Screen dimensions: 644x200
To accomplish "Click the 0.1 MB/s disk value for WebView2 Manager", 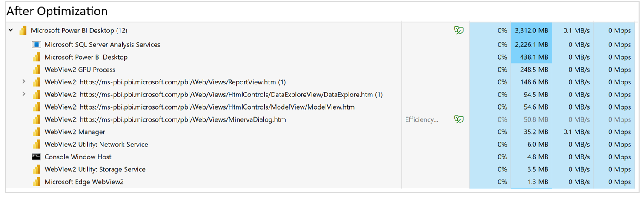I will 576,132.
